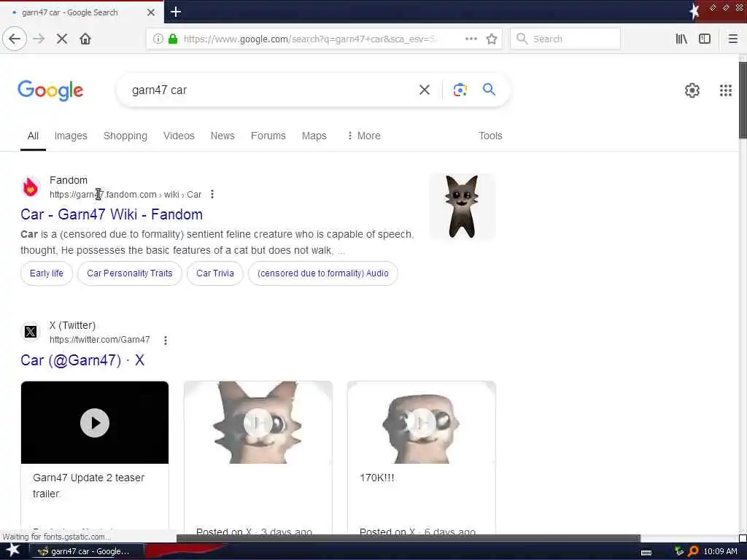Click the X logo favicon
This screenshot has height=560, width=747.
click(x=31, y=332)
